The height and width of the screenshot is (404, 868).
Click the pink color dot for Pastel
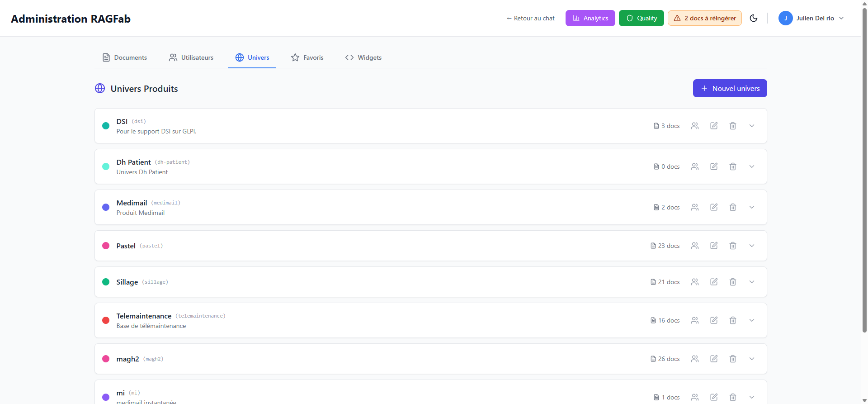(106, 246)
